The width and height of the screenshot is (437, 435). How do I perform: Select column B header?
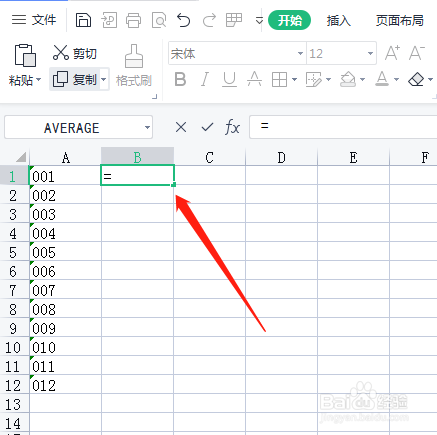[137, 157]
